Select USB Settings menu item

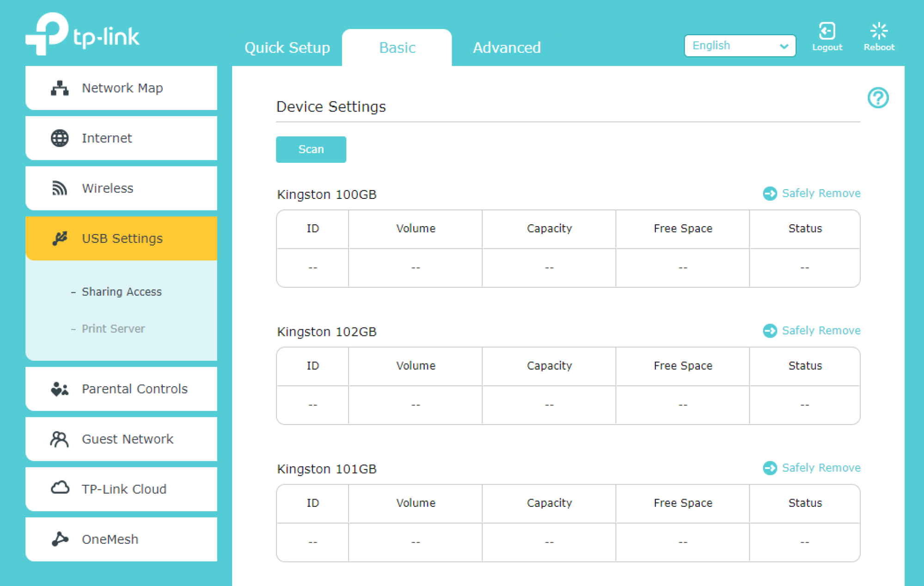(x=121, y=238)
